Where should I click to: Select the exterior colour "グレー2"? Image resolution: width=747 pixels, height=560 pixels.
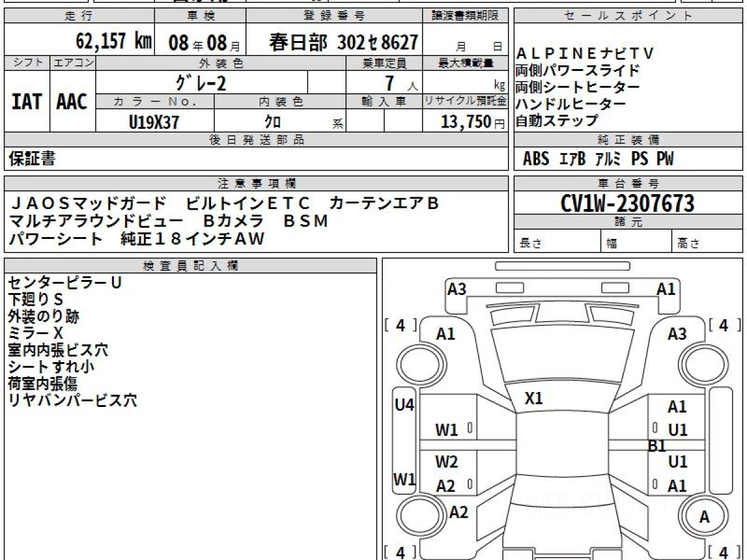[x=202, y=82]
